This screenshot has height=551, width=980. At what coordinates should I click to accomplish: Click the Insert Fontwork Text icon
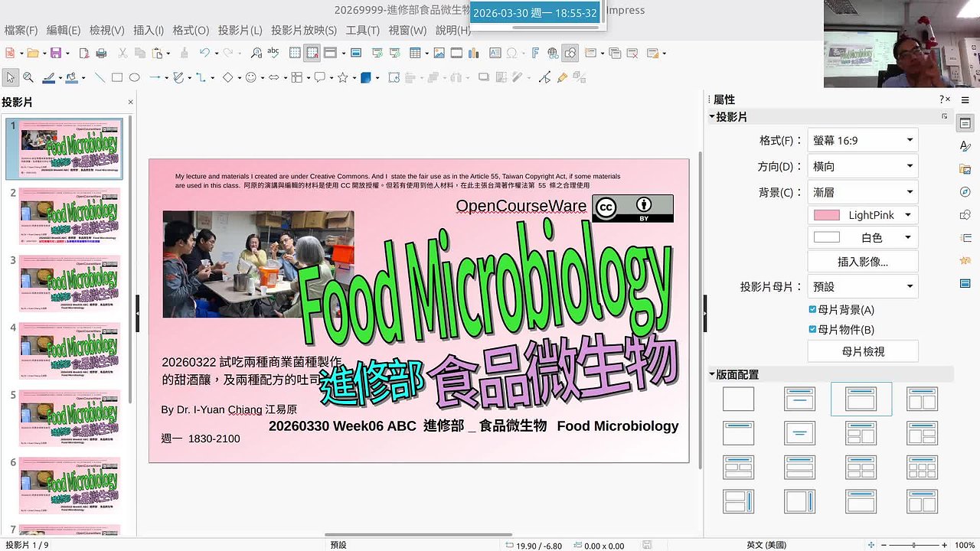point(535,53)
